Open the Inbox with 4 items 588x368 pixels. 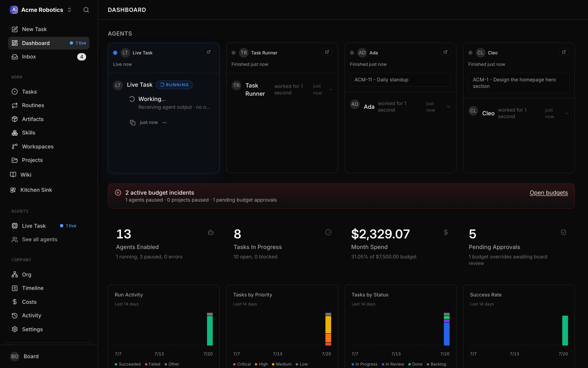(x=49, y=57)
